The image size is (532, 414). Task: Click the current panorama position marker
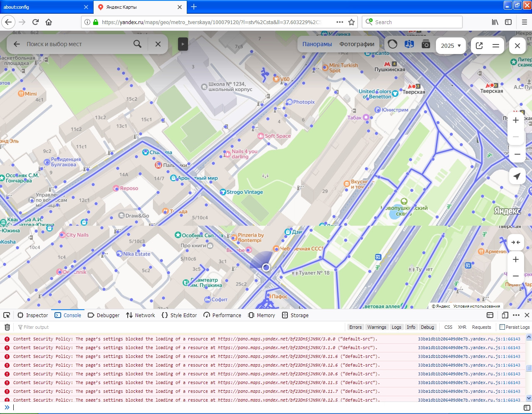click(266, 267)
